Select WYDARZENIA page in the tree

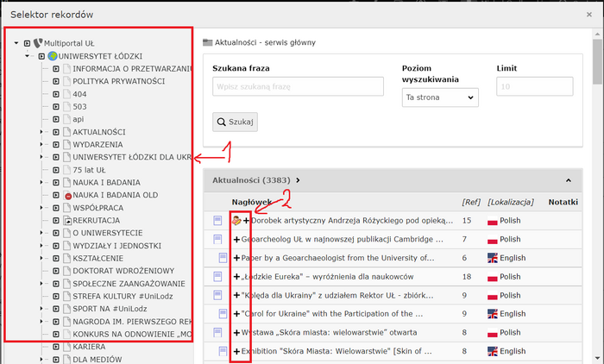(x=98, y=145)
